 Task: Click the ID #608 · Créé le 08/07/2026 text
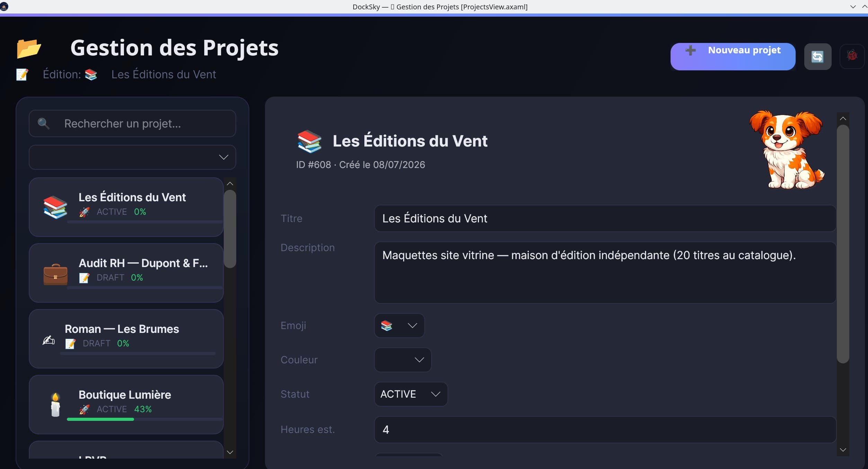click(360, 165)
